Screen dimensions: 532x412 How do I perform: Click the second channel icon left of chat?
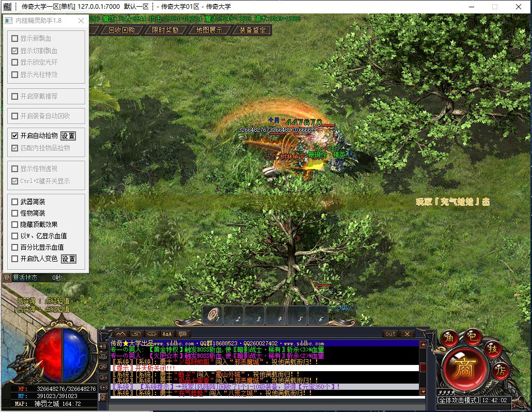point(103,357)
